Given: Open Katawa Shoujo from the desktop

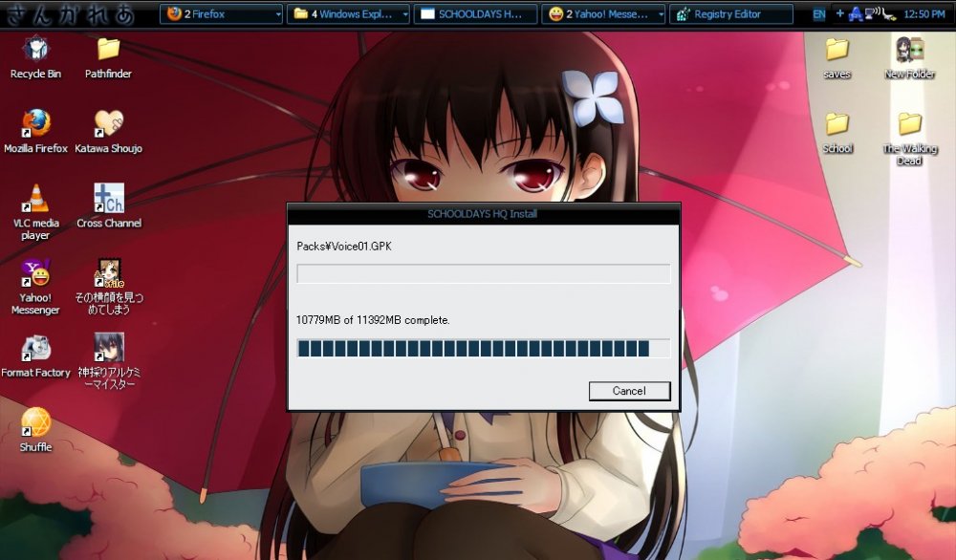Looking at the screenshot, I should [x=108, y=126].
